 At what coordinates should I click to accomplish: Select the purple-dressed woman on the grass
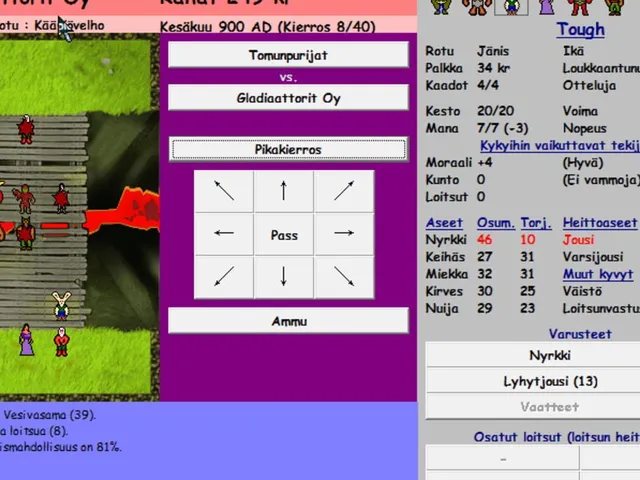26,340
